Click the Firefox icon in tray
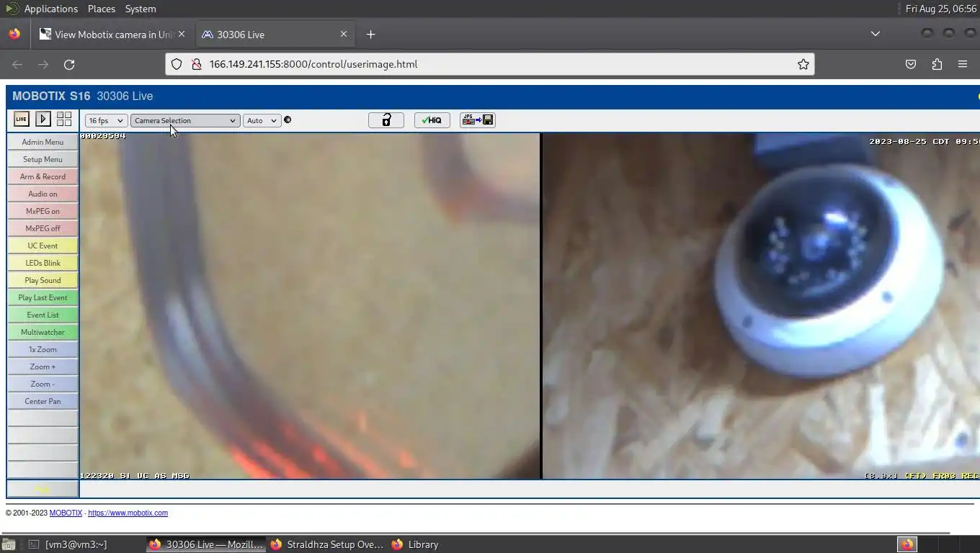980x553 pixels. coord(907,544)
